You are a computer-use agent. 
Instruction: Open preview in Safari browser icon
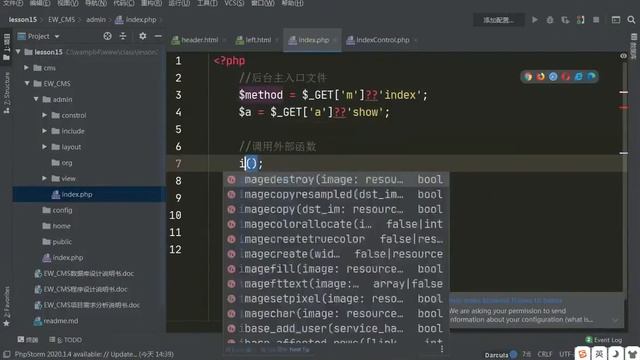point(553,76)
